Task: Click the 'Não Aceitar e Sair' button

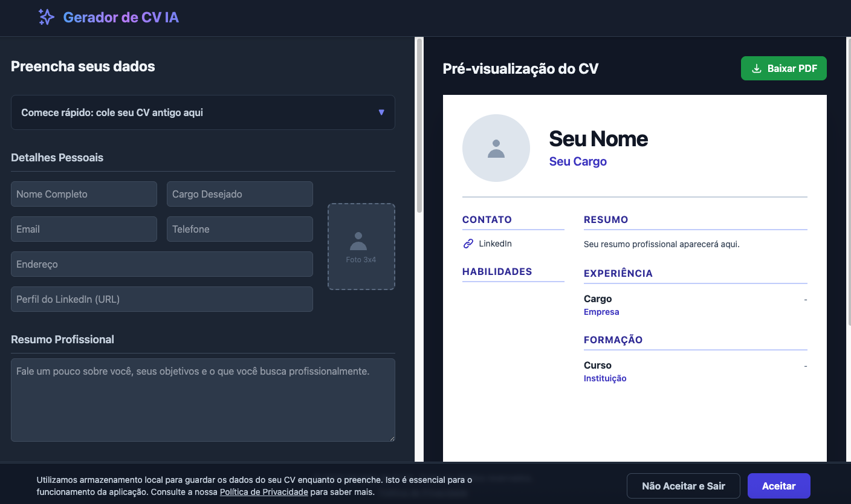Action: [x=683, y=486]
